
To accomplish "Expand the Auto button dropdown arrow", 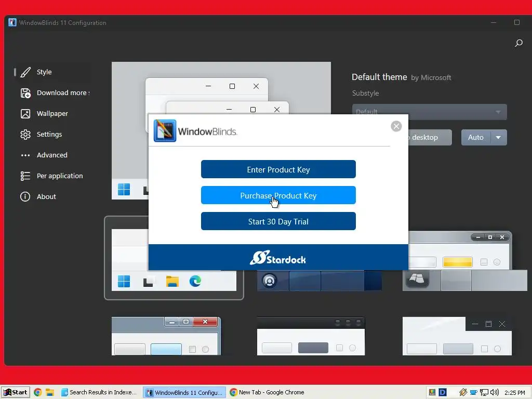I will [498, 137].
